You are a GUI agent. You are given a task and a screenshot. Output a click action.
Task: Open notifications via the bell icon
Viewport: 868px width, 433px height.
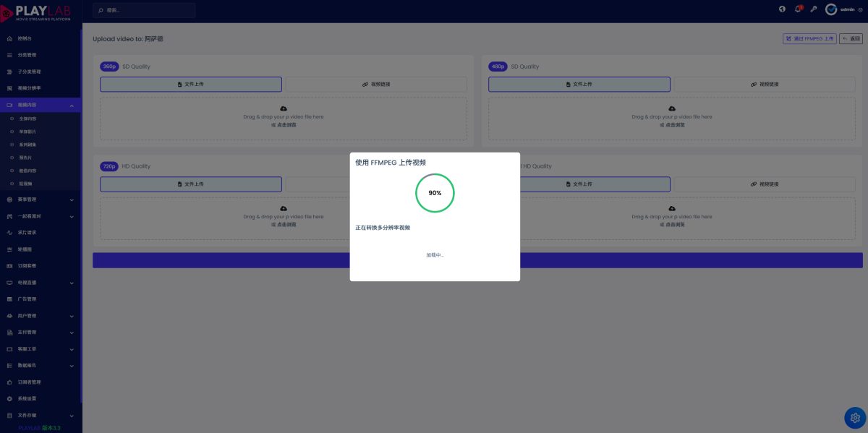(x=798, y=9)
